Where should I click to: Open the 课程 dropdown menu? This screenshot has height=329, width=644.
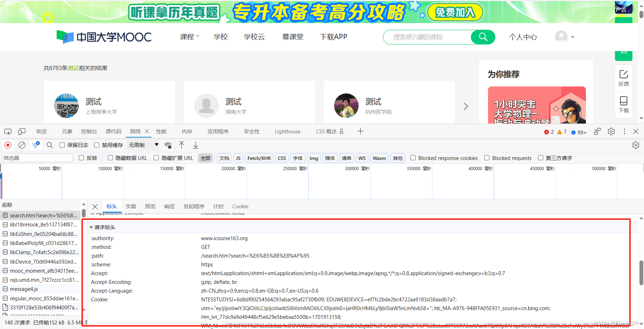pos(190,37)
